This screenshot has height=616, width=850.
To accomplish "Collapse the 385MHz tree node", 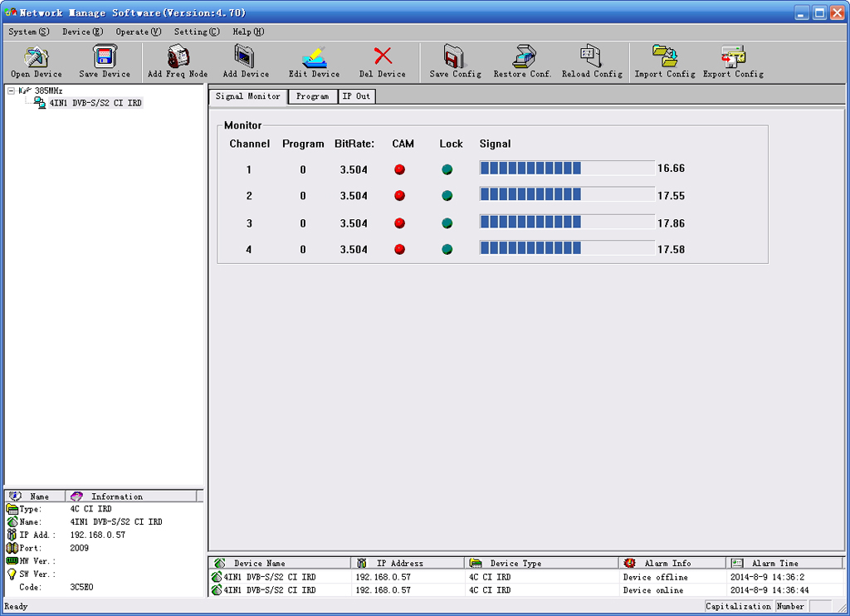I will click(11, 91).
